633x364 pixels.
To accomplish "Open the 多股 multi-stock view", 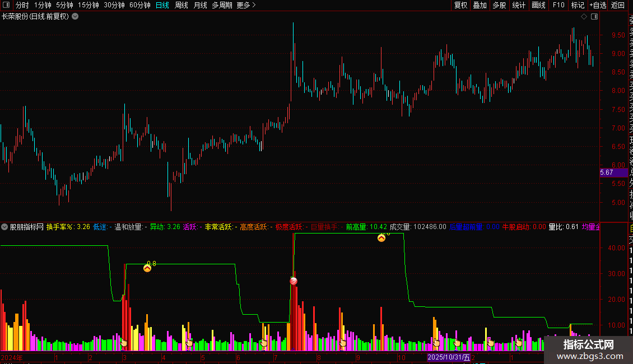I will pos(499,5).
